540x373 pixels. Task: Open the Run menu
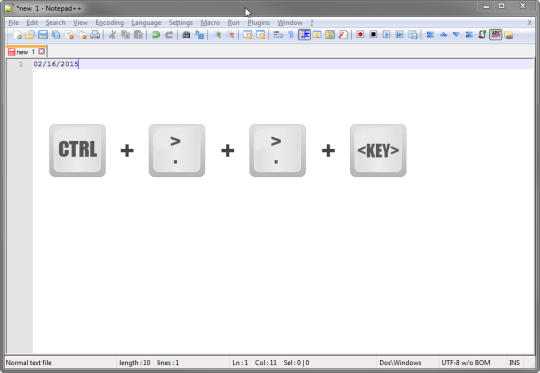click(233, 23)
